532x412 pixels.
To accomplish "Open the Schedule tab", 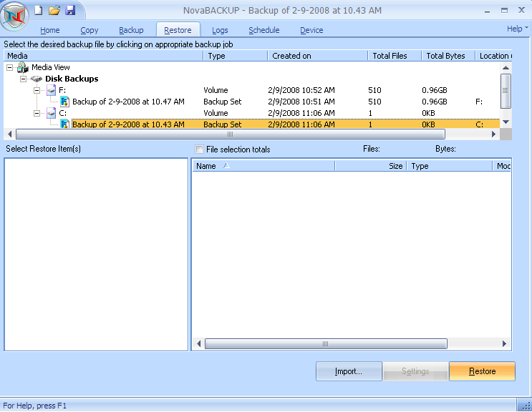I will [x=264, y=30].
